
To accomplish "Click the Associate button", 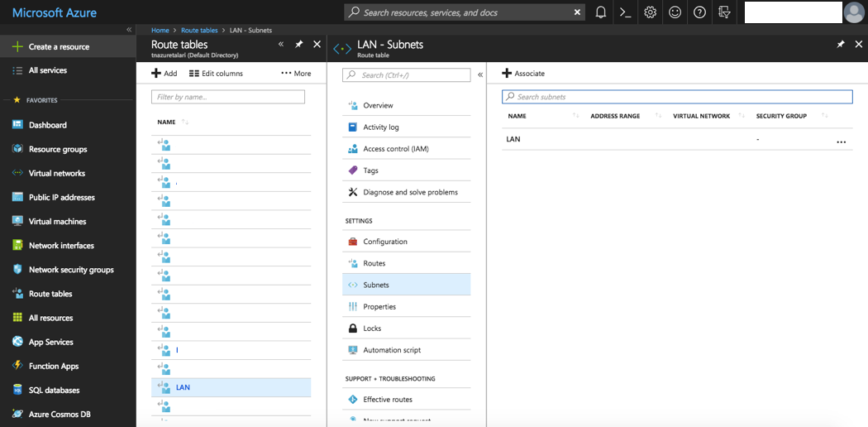I will click(523, 74).
